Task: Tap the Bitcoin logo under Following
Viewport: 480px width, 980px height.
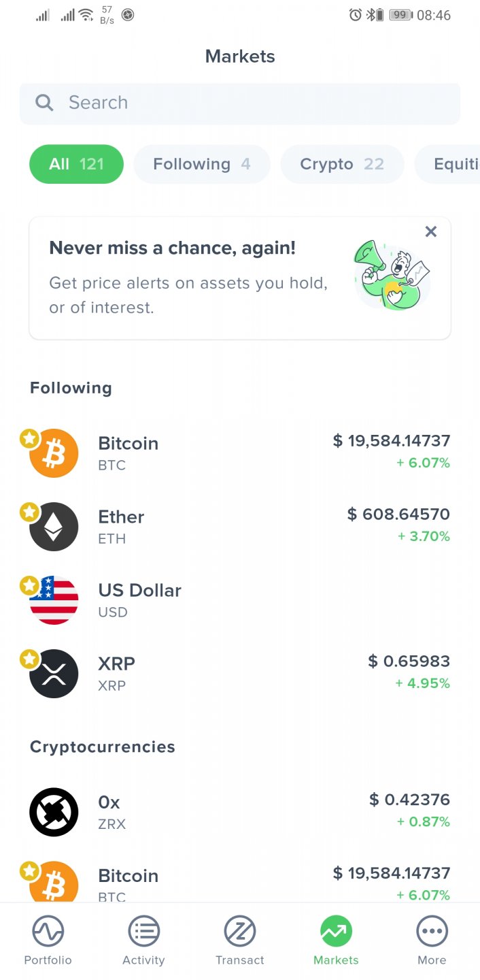Action: point(54,453)
